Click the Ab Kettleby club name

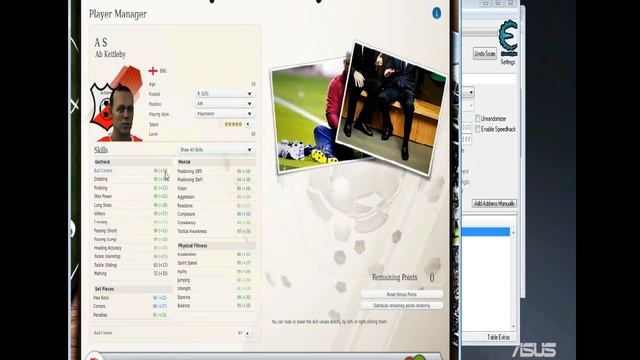coord(110,54)
